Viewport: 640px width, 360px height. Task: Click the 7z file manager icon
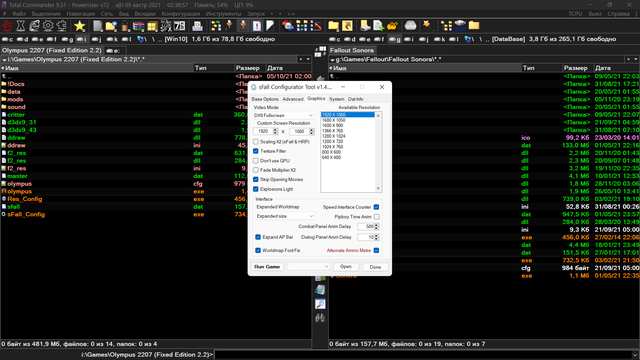click(x=180, y=26)
